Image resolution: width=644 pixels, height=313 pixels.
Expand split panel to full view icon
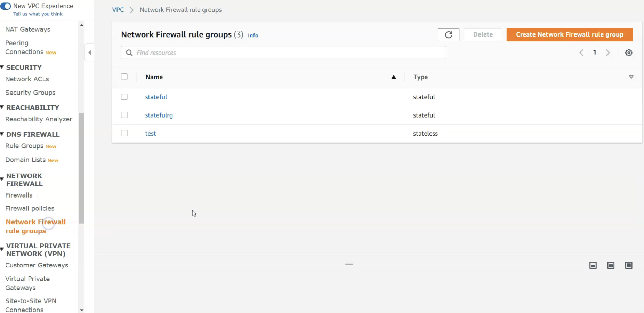(x=629, y=266)
